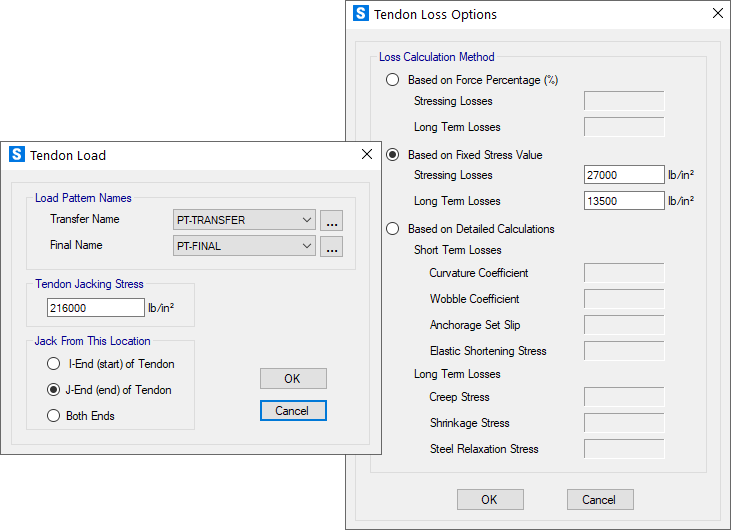Click the Long Term Losses 13500 field
The height and width of the screenshot is (530, 731).
click(623, 201)
